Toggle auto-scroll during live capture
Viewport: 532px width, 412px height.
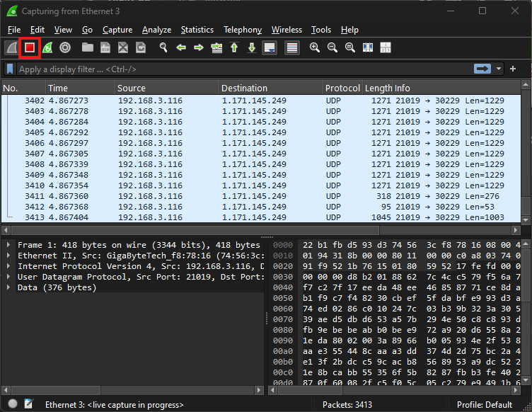(270, 48)
